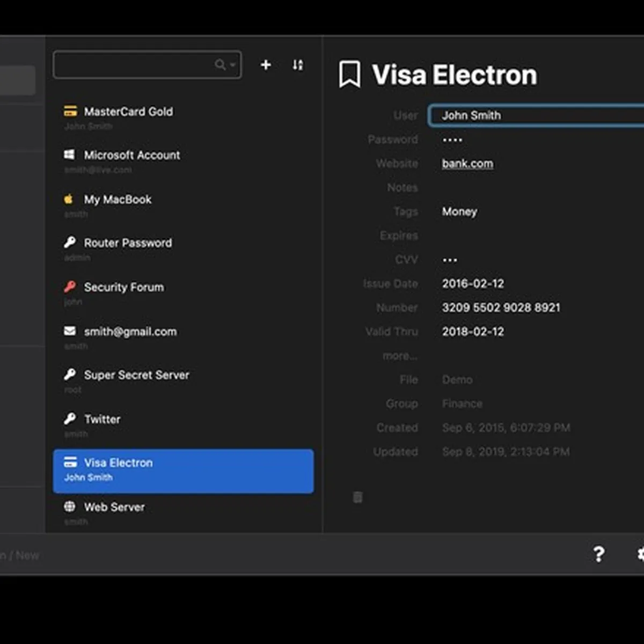The image size is (644, 644).
Task: Click the File value Demo
Action: click(x=457, y=379)
